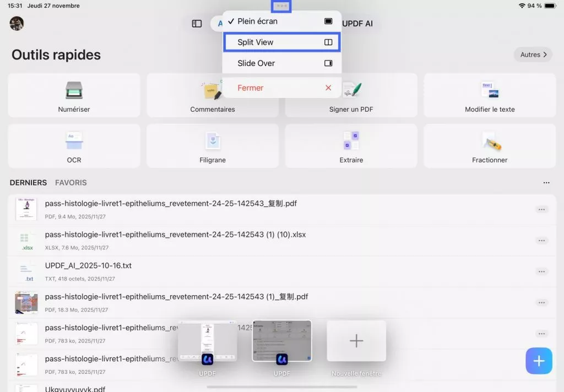Open Signer un PDF tool

351,95
